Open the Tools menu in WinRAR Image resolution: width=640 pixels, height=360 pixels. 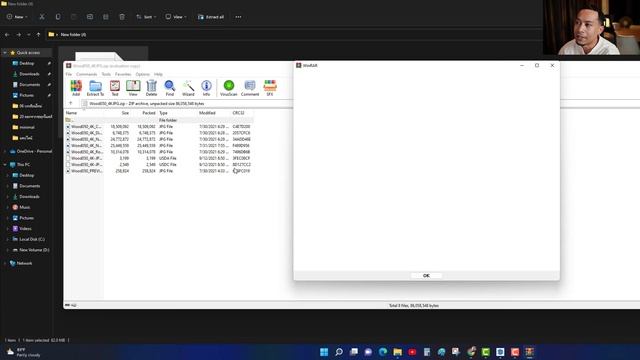[x=106, y=74]
